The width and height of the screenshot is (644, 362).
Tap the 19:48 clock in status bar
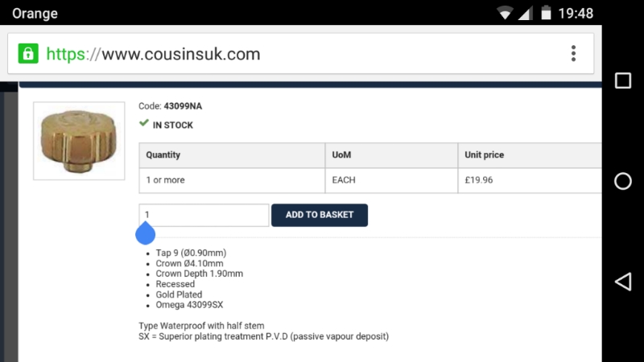[x=575, y=14]
